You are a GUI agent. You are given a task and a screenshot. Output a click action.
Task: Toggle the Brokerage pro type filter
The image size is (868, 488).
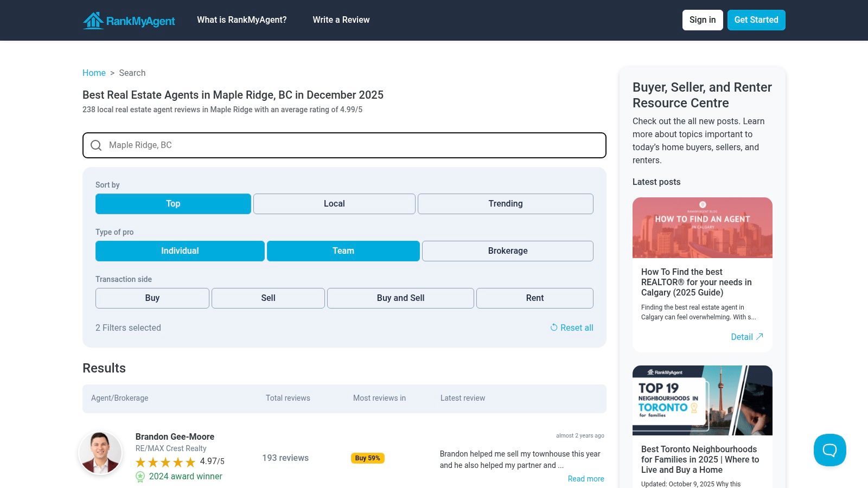pyautogui.click(x=508, y=251)
